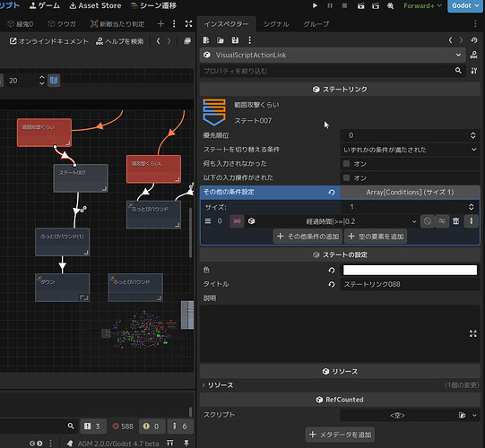
Task: Select the 範囲攻撃くらい red state node
Action: point(44,133)
